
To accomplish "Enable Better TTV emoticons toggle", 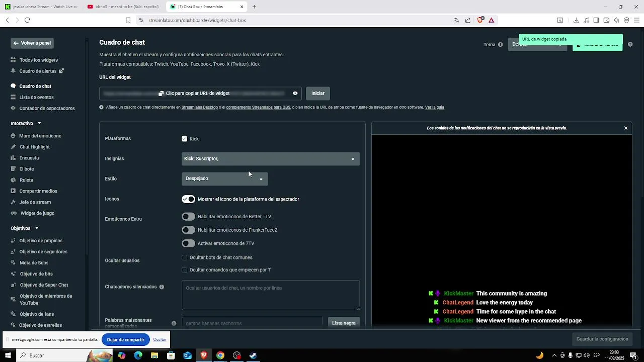I will click(188, 217).
